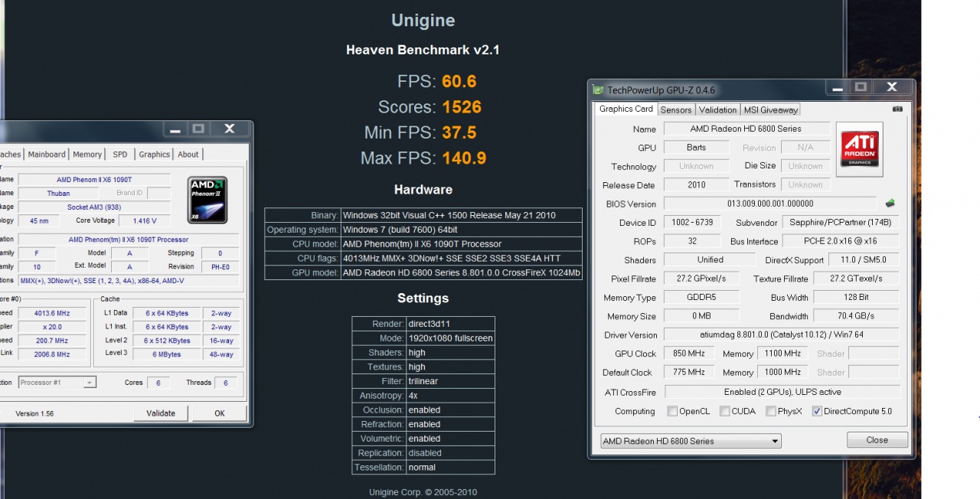This screenshot has width=980, height=499.
Task: Click the Bus Width field 128 Bit
Action: tap(857, 298)
